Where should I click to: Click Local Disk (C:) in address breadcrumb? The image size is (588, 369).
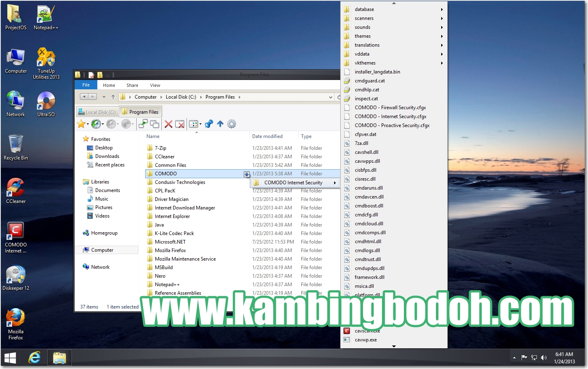[x=181, y=97]
